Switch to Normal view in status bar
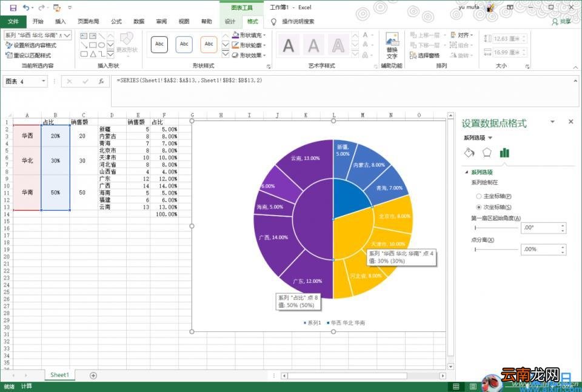Screen dimensions: 582x392 click(x=456, y=387)
